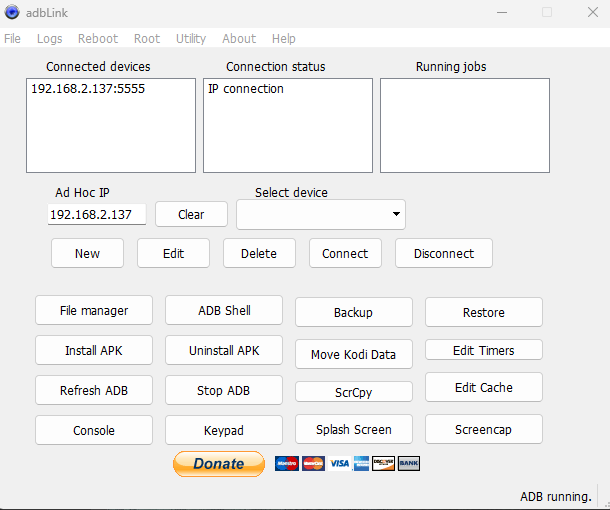This screenshot has width=610, height=510.
Task: Start ScrCpy screen mirroring
Action: coord(353,393)
